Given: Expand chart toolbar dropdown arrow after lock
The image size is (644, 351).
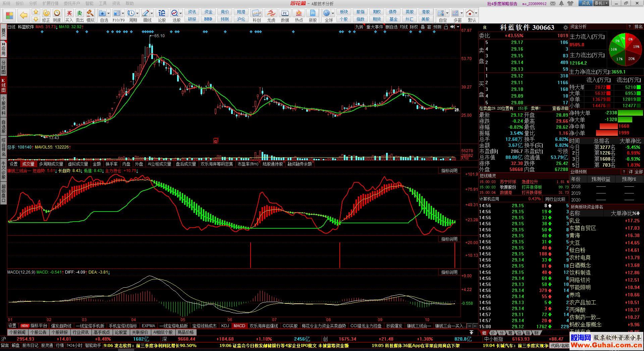Looking at the screenshot, I should (x=458, y=27).
